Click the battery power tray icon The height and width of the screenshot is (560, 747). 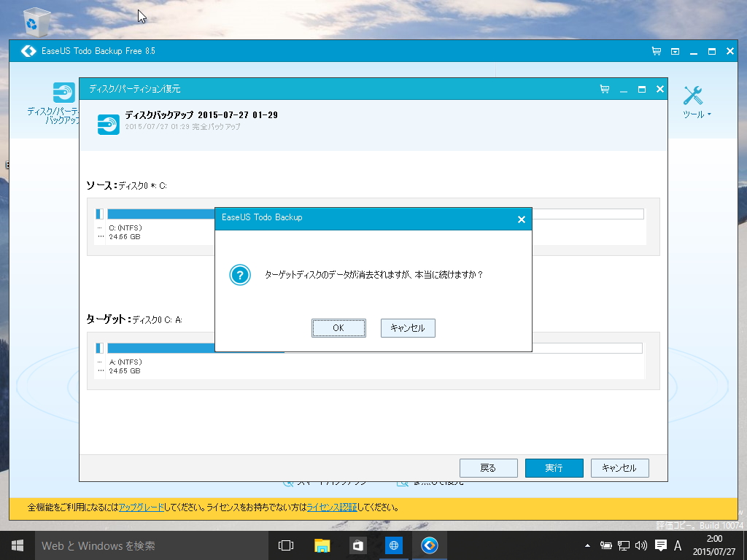pyautogui.click(x=605, y=545)
